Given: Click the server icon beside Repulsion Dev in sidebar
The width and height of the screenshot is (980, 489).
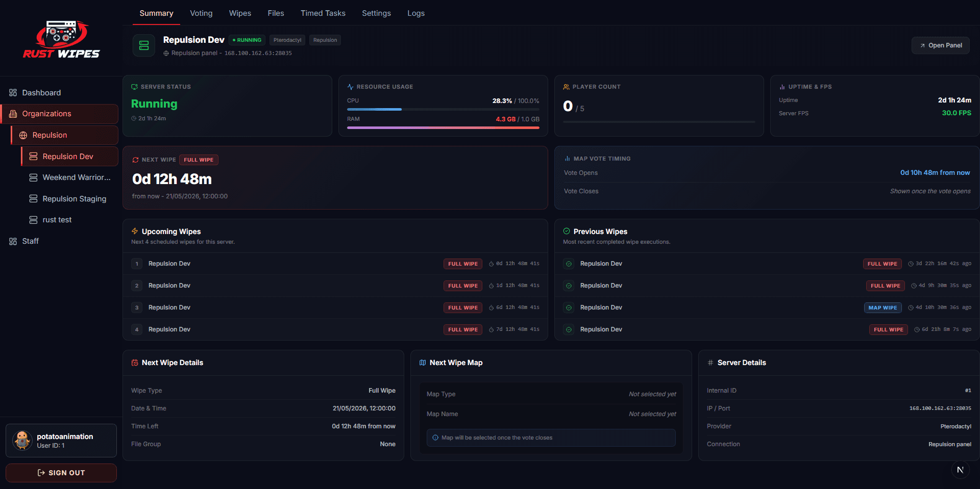Looking at the screenshot, I should (x=33, y=157).
